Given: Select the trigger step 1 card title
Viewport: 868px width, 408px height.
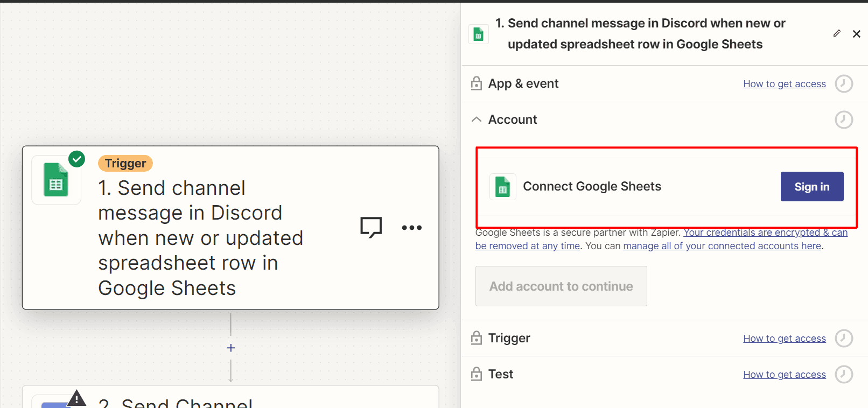Looking at the screenshot, I should [x=201, y=238].
